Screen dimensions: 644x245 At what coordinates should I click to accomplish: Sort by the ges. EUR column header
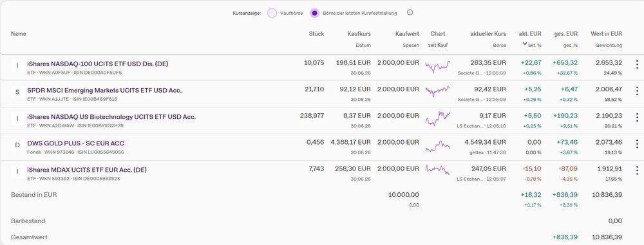click(566, 33)
